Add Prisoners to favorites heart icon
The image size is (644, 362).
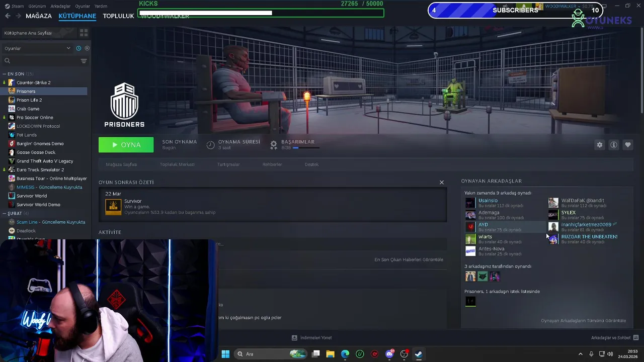click(x=628, y=145)
